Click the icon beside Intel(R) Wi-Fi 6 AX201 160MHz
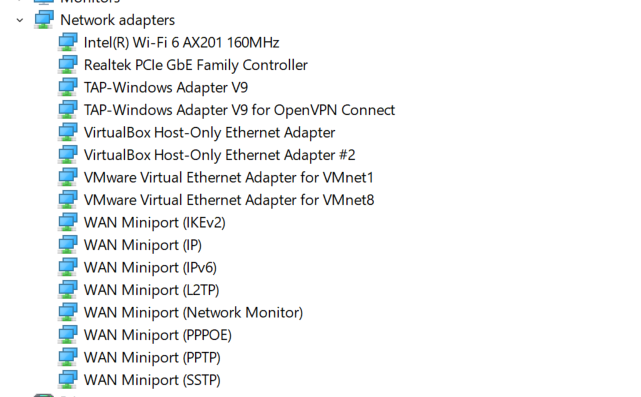Viewport: 641px width, 397px height. pos(67,42)
